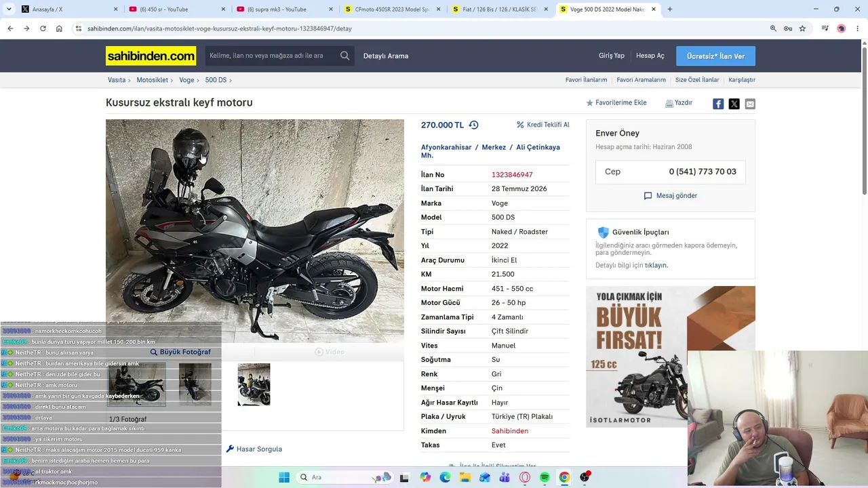Image resolution: width=868 pixels, height=488 pixels.
Task: Click Mesaj gönder to message the seller
Action: pyautogui.click(x=671, y=196)
